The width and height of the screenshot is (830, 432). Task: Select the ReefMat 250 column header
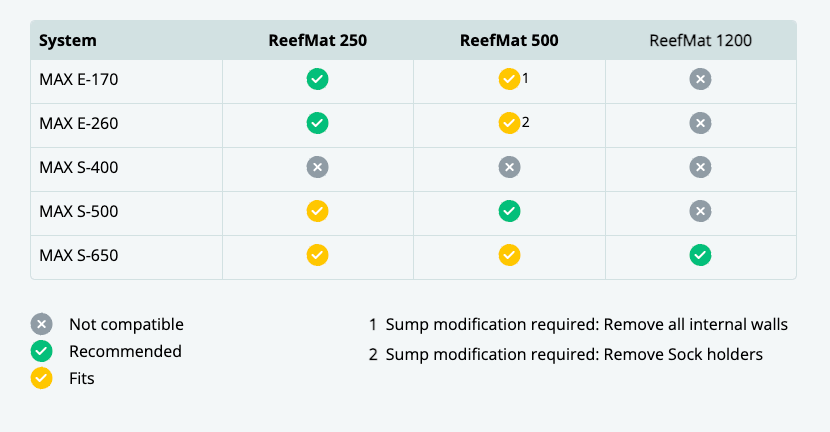318,41
